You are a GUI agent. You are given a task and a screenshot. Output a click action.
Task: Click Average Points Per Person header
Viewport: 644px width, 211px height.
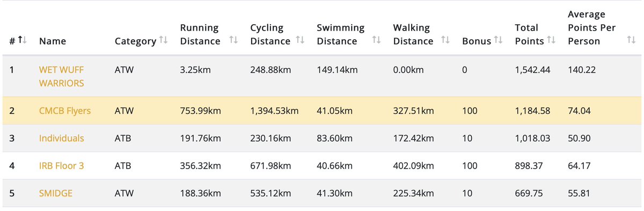pos(591,27)
